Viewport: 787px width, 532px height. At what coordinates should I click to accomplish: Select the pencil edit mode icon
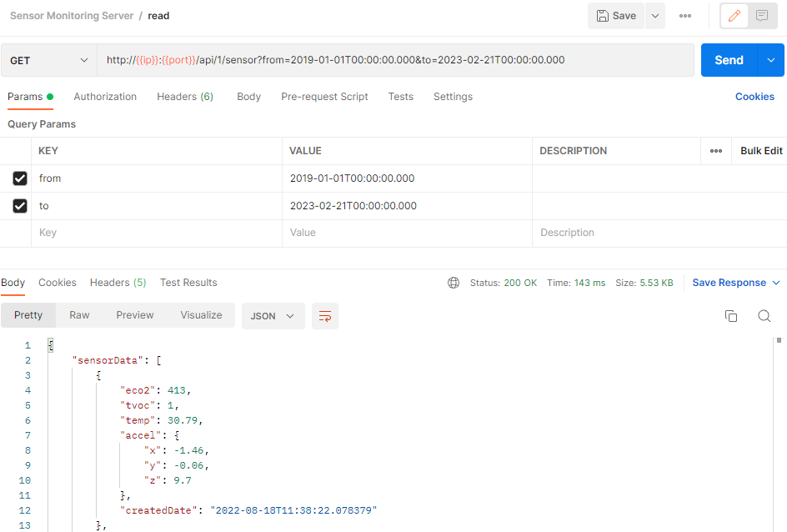click(x=734, y=16)
